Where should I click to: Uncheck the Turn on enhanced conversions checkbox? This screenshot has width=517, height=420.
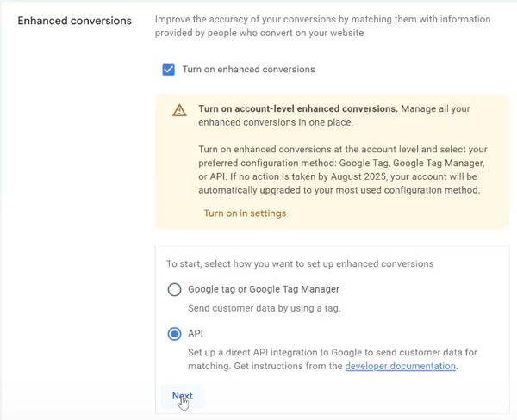coord(169,70)
